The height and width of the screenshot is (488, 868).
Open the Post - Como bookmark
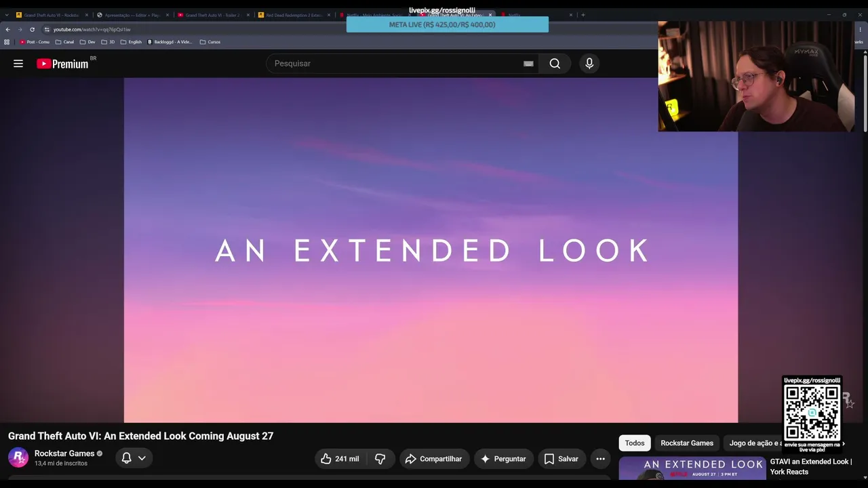pyautogui.click(x=35, y=42)
